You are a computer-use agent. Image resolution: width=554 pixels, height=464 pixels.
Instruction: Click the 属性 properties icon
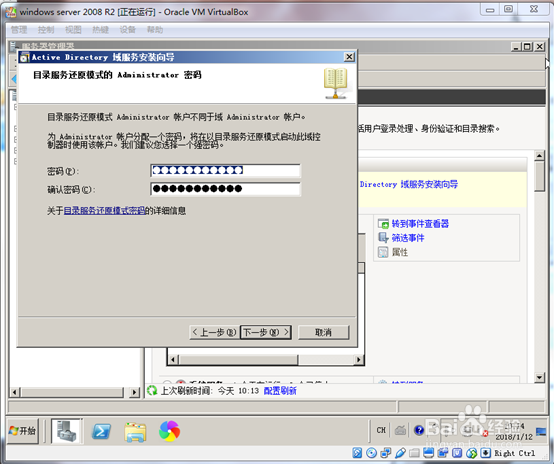383,252
